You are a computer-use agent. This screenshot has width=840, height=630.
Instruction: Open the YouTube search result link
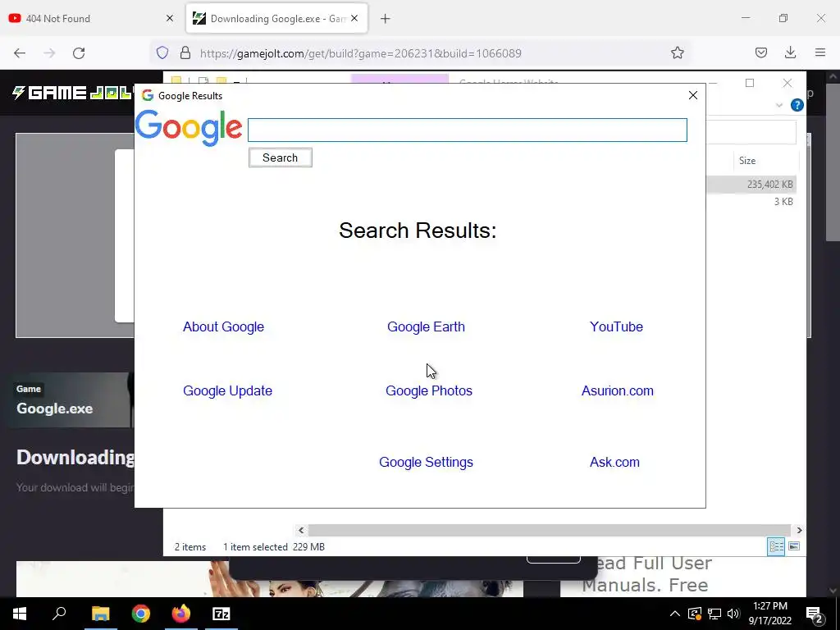pyautogui.click(x=616, y=326)
